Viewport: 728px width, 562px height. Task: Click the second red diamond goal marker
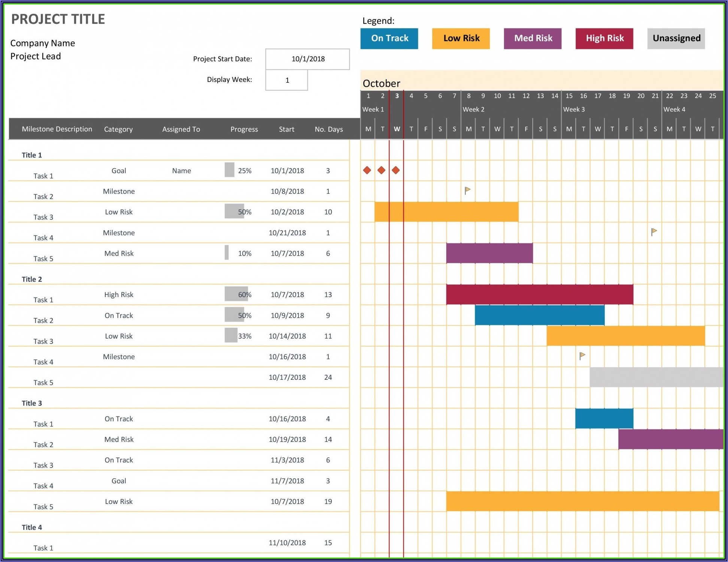pos(381,171)
